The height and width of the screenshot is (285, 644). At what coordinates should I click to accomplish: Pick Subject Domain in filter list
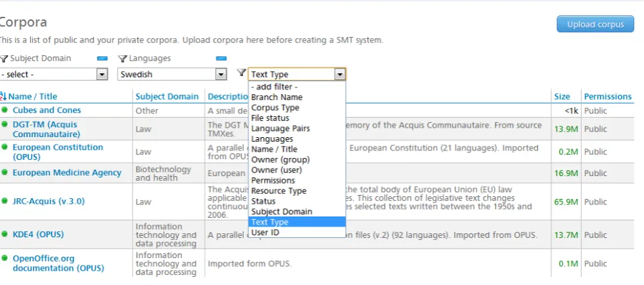point(297,212)
